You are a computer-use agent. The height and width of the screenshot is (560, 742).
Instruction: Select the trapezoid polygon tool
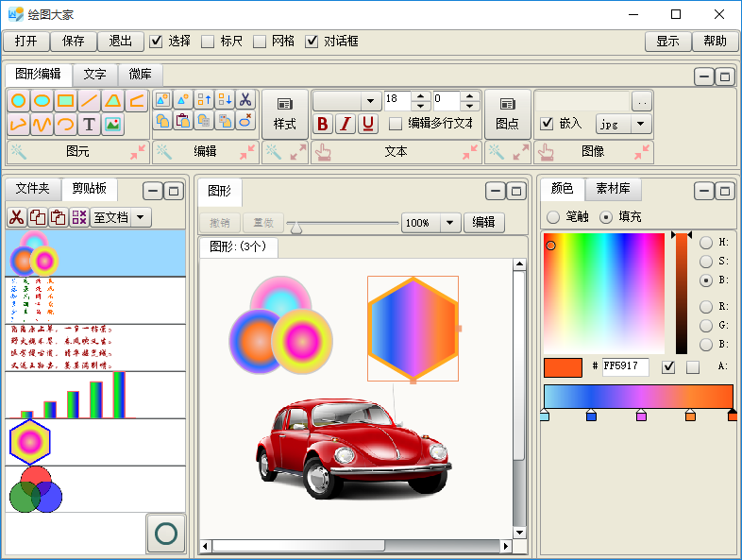112,100
